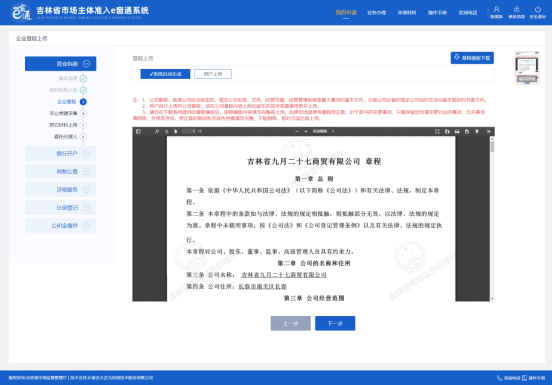Click the 章程模板下载 button
Screen dimensions: 552x385
click(x=472, y=58)
